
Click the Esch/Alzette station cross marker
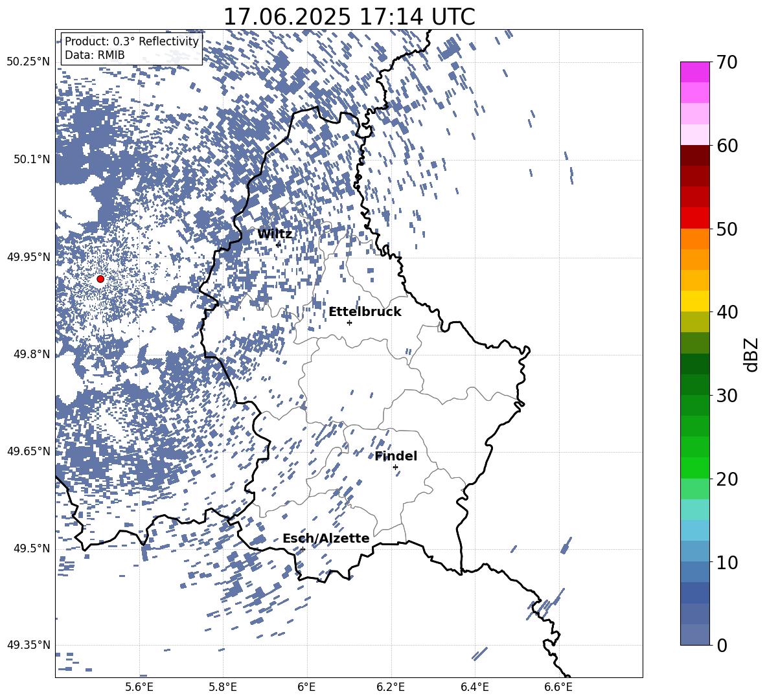coord(303,549)
